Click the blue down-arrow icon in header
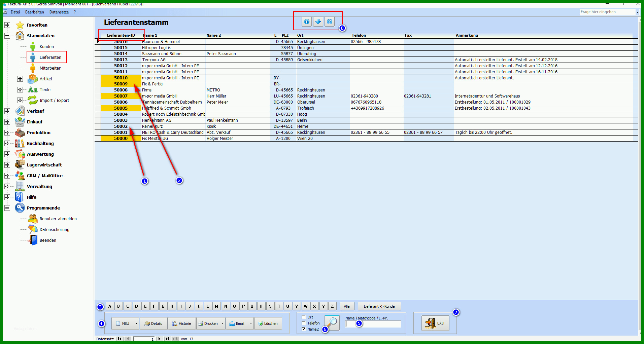 [318, 22]
